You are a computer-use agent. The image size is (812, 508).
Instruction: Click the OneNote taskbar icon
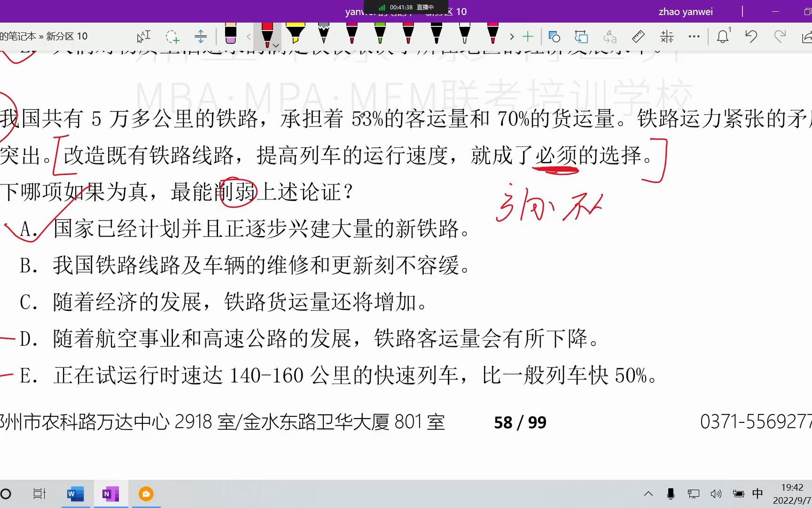tap(111, 494)
